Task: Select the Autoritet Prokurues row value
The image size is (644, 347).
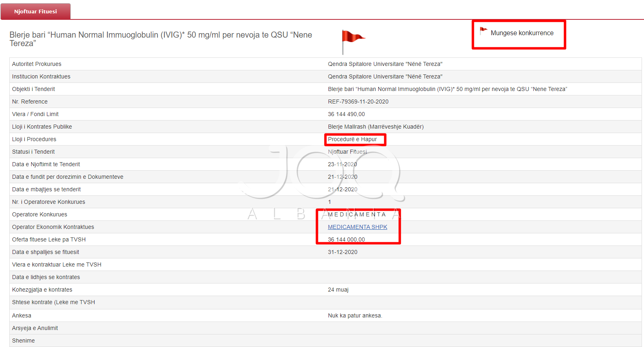Action: point(385,64)
